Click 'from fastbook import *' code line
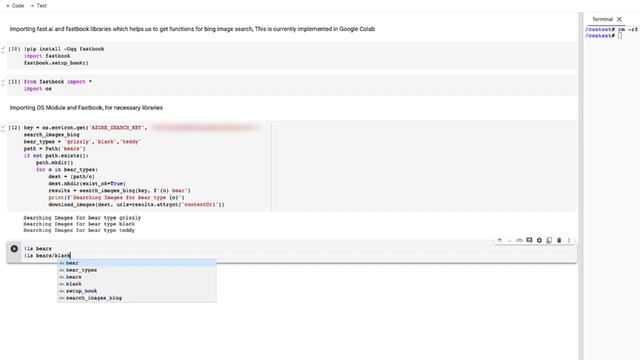The image size is (640, 360). click(x=58, y=82)
